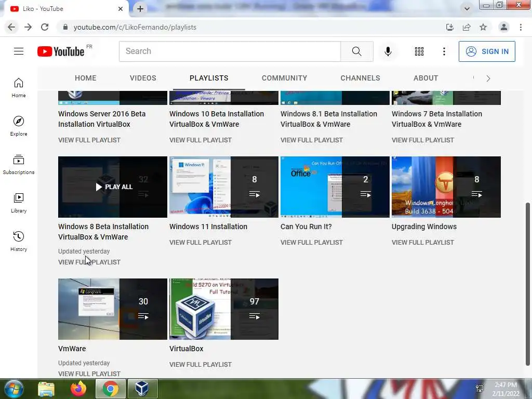The height and width of the screenshot is (399, 532).
Task: View full playlist for Windows Server 2016 Beta
Action: pos(89,140)
